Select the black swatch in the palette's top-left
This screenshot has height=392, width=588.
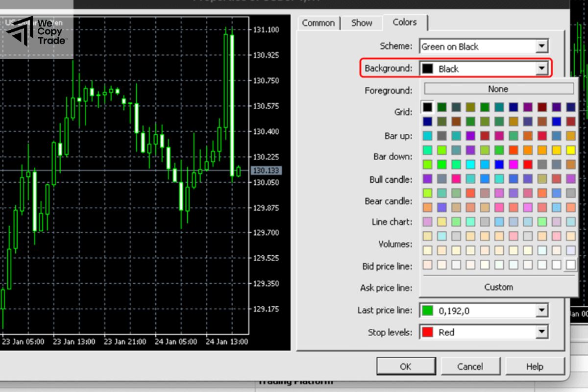tap(428, 107)
